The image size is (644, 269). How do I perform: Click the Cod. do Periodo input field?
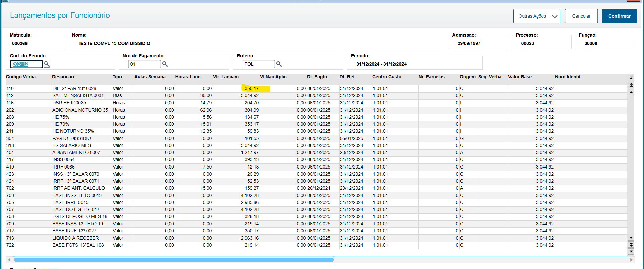[x=26, y=64]
